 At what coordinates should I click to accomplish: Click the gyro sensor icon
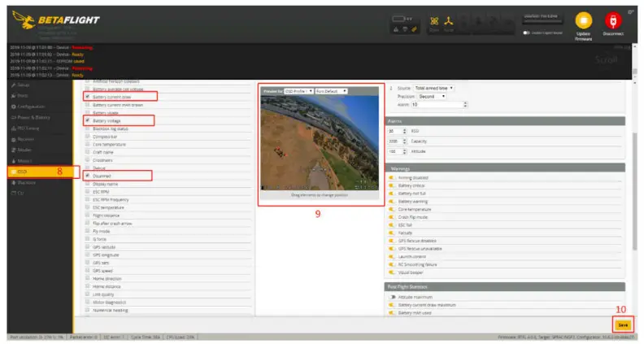coord(434,21)
